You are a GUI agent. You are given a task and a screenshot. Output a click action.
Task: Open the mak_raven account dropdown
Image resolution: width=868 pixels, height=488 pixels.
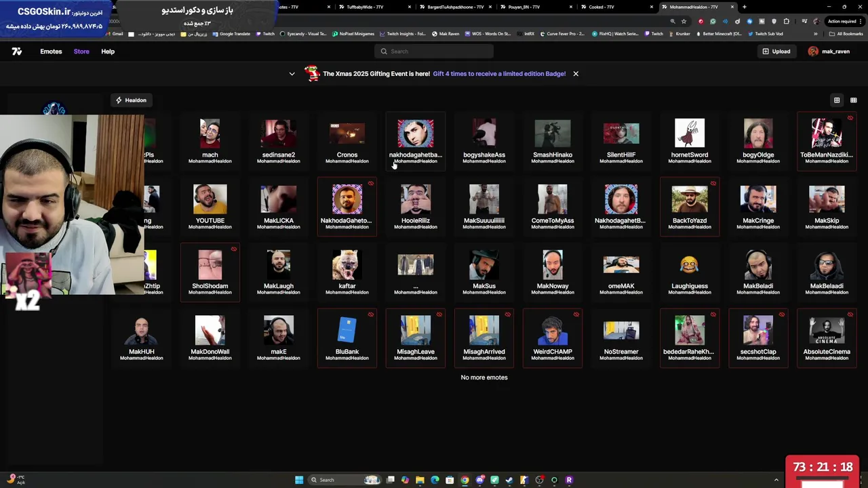(829, 52)
